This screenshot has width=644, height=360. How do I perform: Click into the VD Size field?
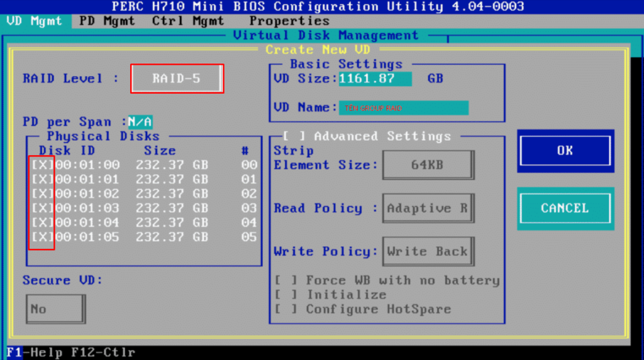point(375,79)
